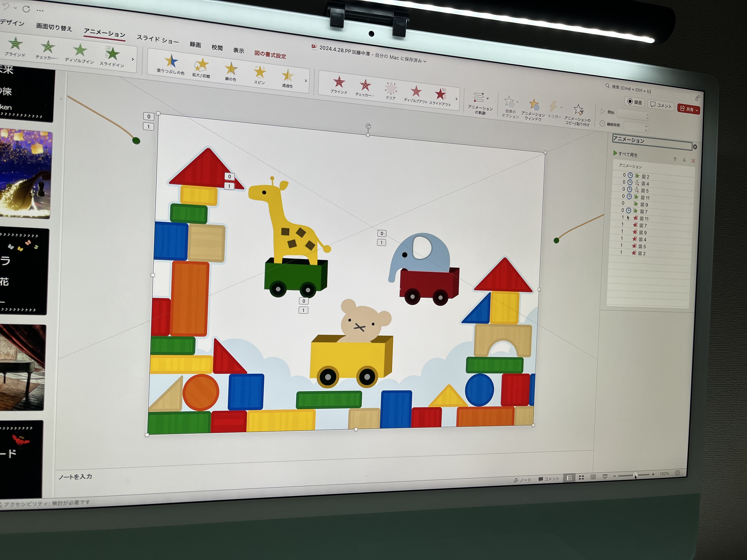Open document title save-location chevron

coord(425,61)
